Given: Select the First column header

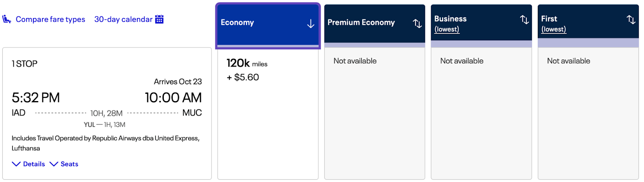Looking at the screenshot, I should (x=549, y=19).
